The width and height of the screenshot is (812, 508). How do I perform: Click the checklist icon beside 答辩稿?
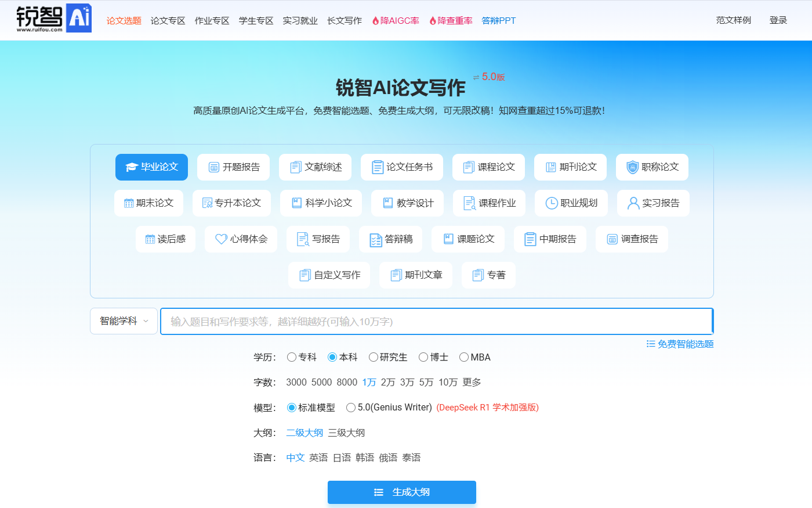376,239
